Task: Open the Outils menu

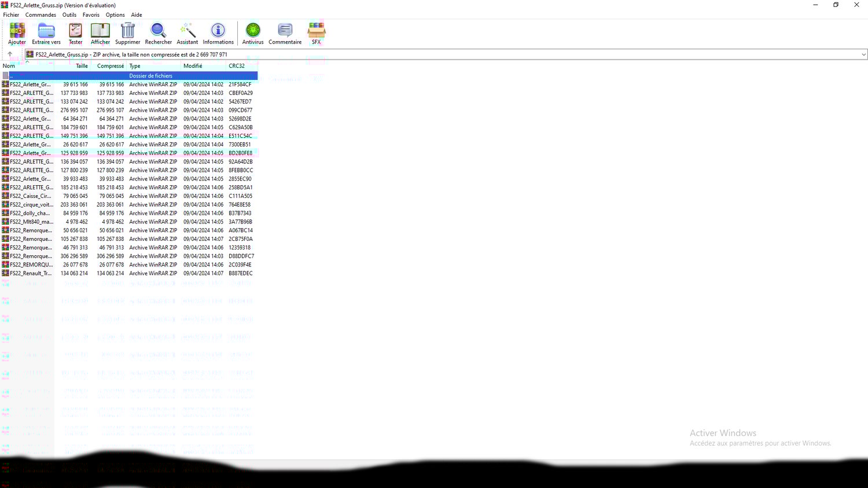Action: click(69, 15)
